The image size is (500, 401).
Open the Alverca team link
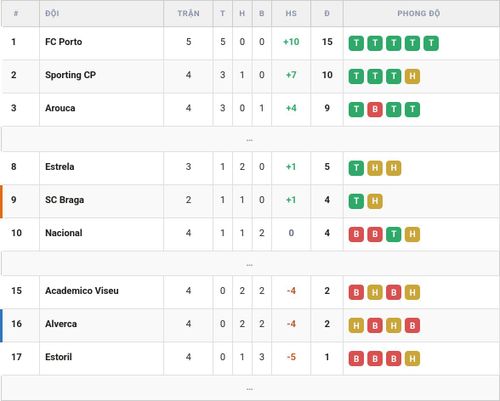point(61,324)
